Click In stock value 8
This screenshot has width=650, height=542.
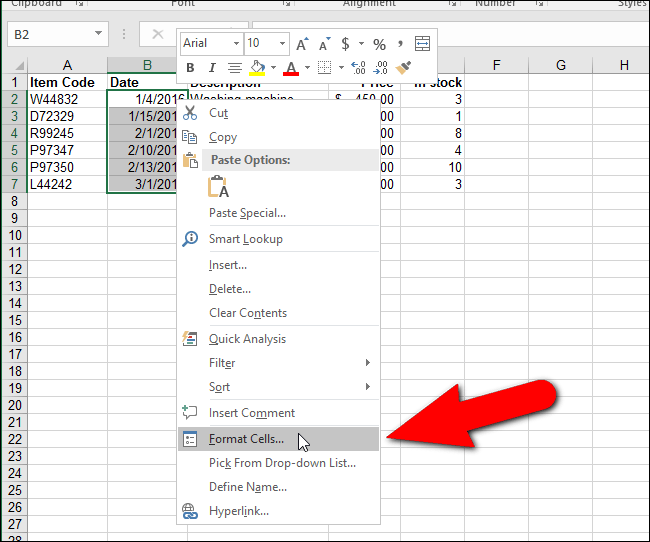pos(432,133)
